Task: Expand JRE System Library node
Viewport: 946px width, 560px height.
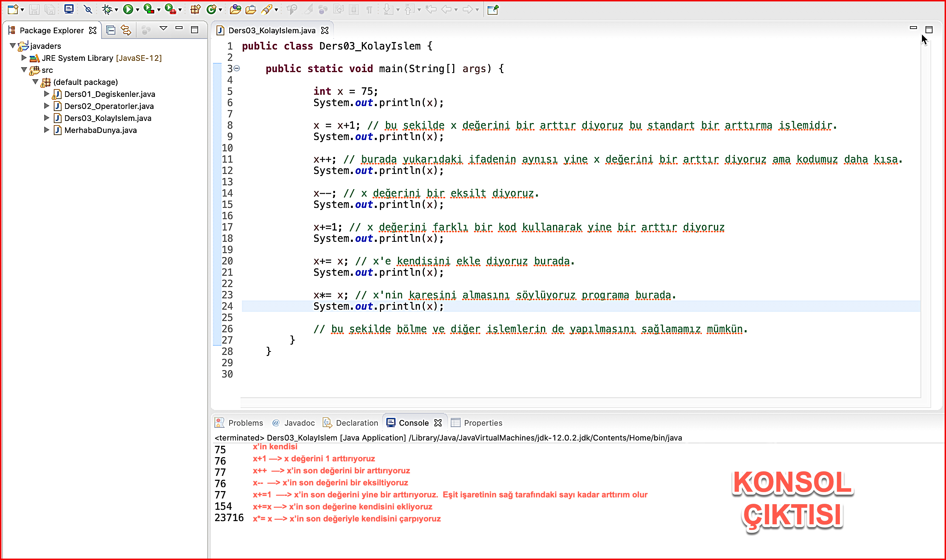Action: pyautogui.click(x=24, y=58)
